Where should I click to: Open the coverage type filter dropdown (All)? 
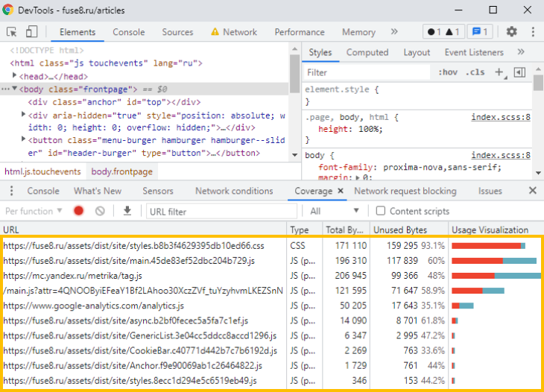(335, 211)
